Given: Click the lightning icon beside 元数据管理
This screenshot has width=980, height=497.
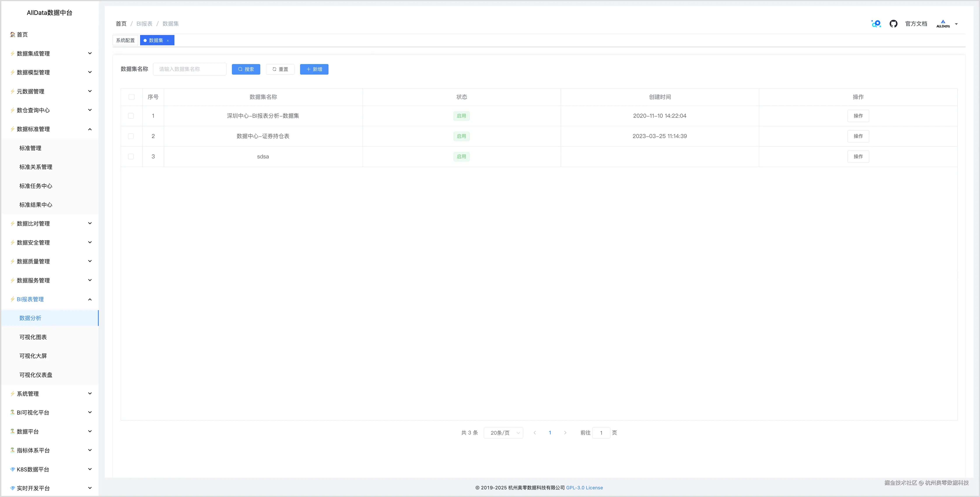Looking at the screenshot, I should coord(12,91).
